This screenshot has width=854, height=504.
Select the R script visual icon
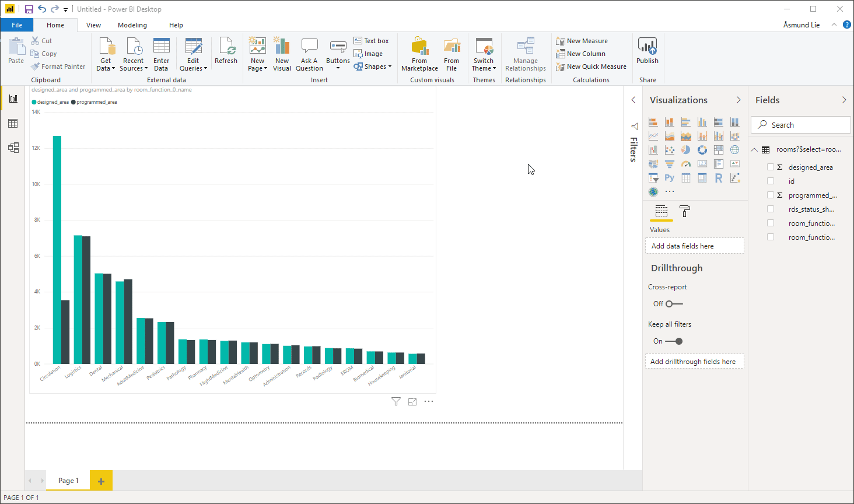pos(718,177)
